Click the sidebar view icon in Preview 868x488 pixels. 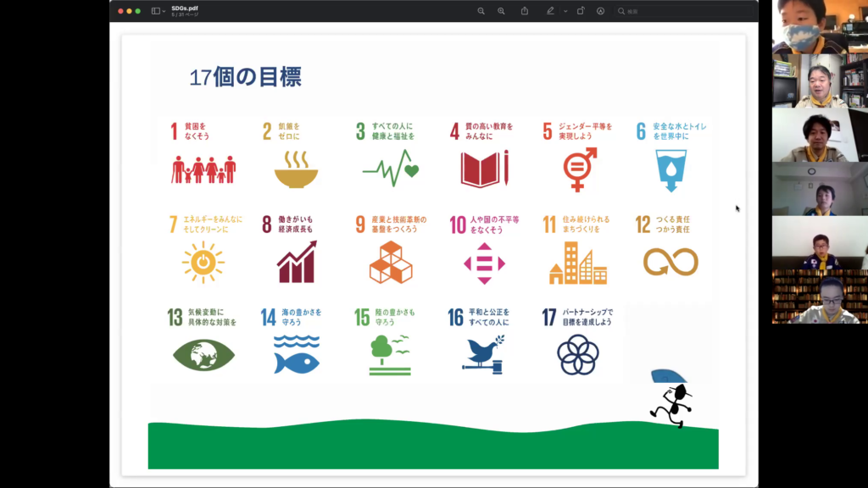(156, 11)
